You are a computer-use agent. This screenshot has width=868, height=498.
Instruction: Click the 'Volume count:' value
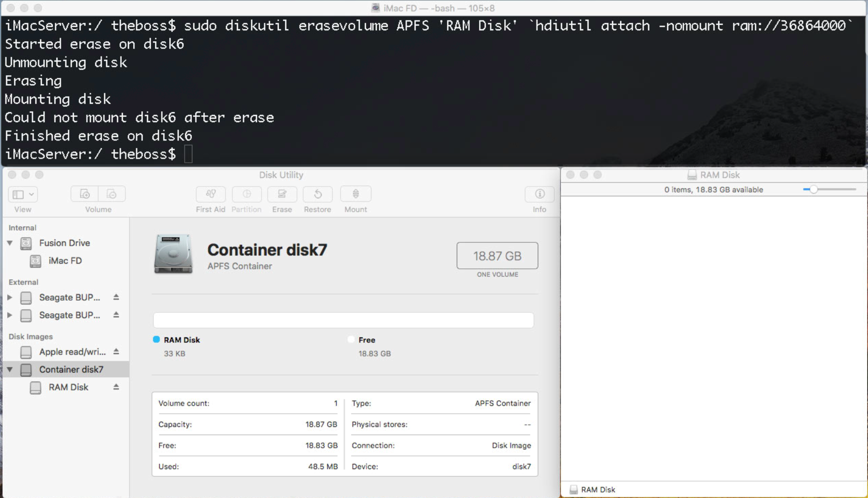[x=335, y=403]
